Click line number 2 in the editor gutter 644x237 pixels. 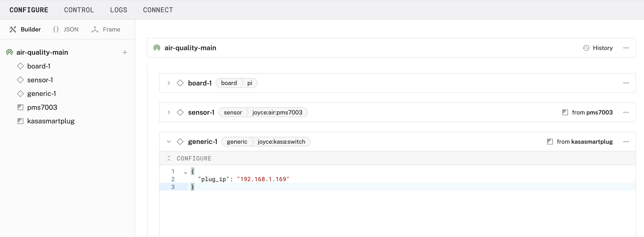173,179
